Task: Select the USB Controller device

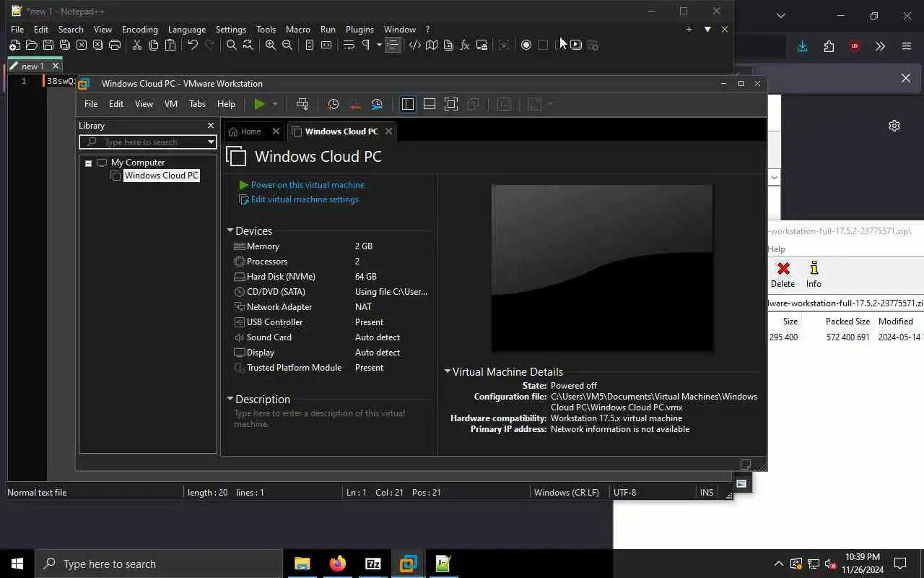Action: 331,322
